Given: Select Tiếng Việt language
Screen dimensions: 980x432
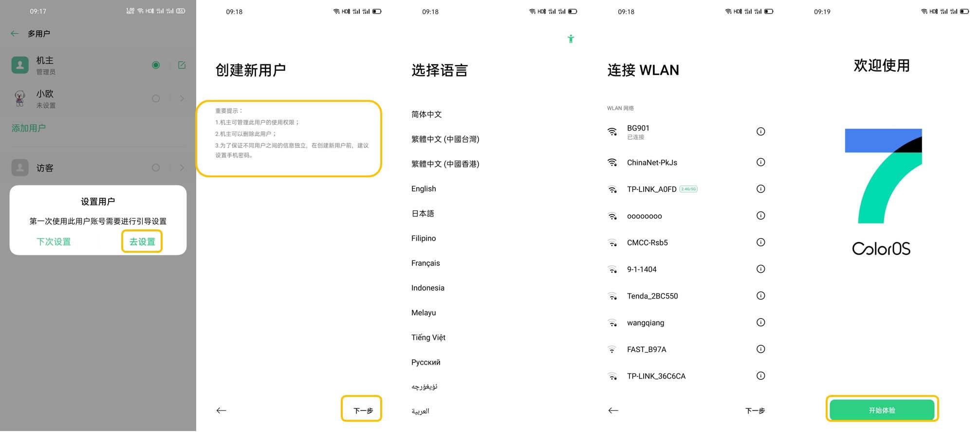Looking at the screenshot, I should click(x=428, y=338).
